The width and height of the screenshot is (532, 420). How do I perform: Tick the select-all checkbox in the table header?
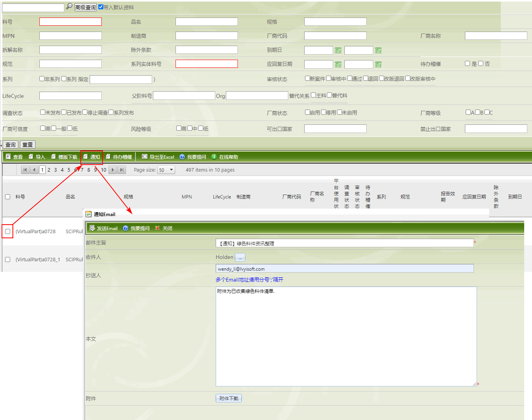click(7, 197)
